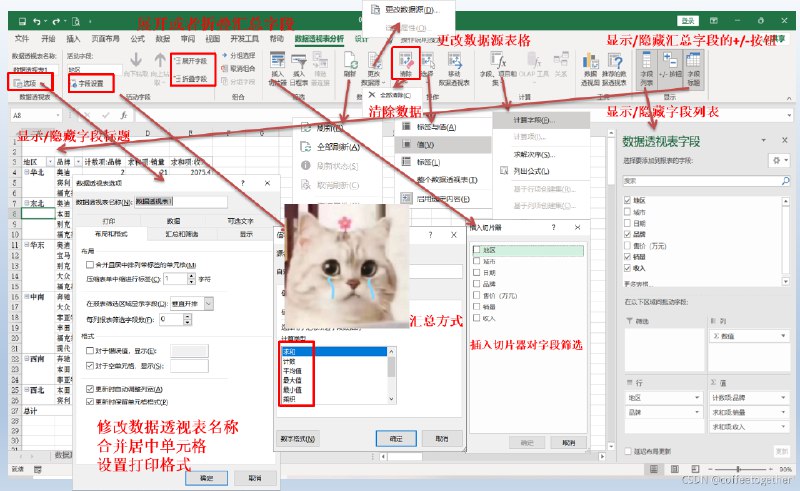Viewport: 800px width, 491px height.
Task: Open the Home (开始) tab
Action: coord(48,39)
